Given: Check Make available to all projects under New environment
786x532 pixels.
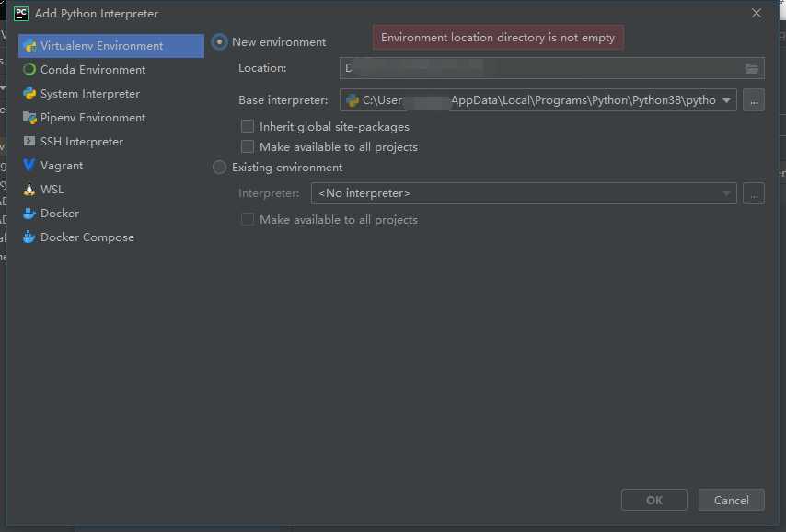Looking at the screenshot, I should (x=248, y=146).
